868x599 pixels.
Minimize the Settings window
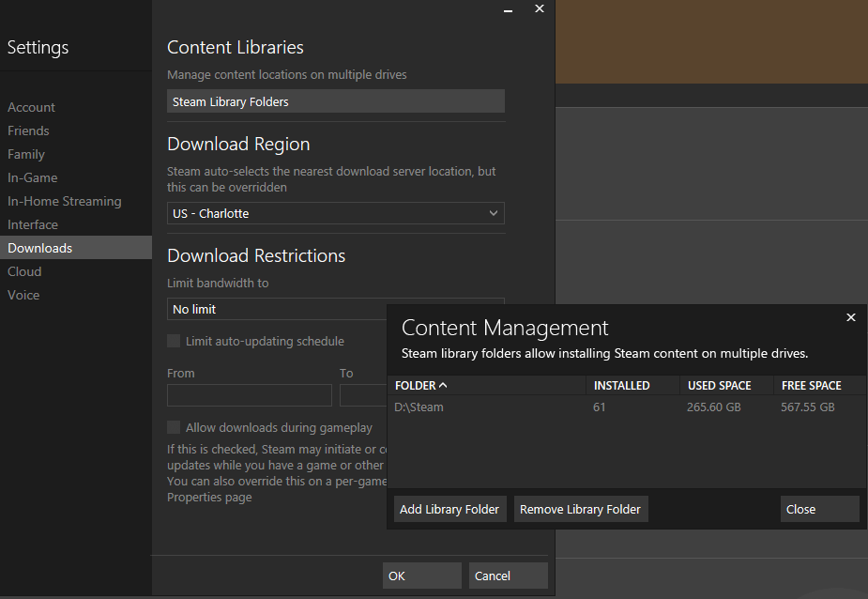[x=509, y=10]
